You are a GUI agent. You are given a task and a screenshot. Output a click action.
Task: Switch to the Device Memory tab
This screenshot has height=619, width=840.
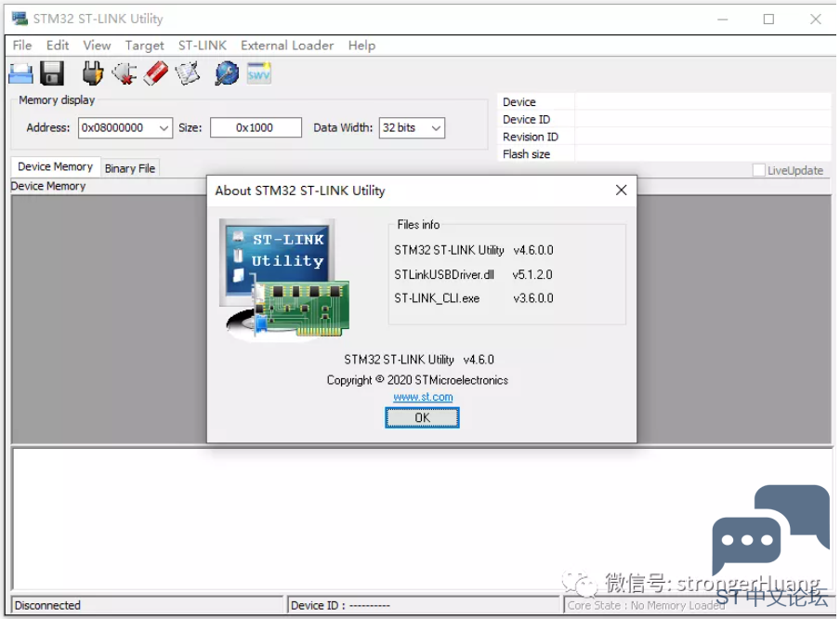click(x=55, y=166)
